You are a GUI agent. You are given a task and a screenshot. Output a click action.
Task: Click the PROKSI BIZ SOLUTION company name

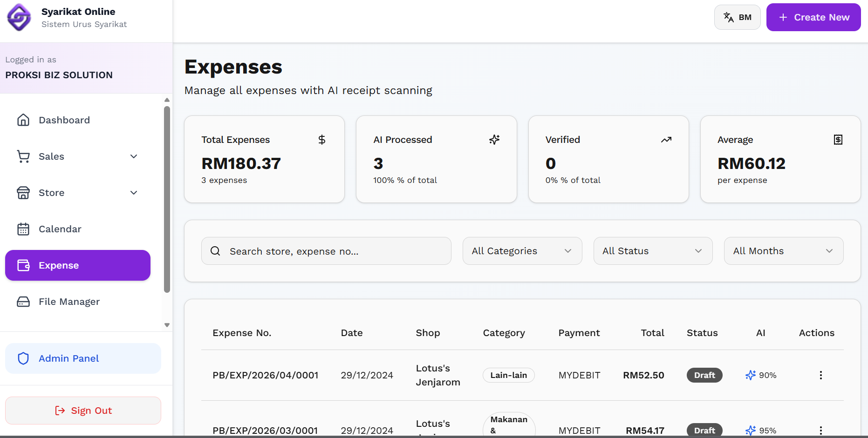59,75
